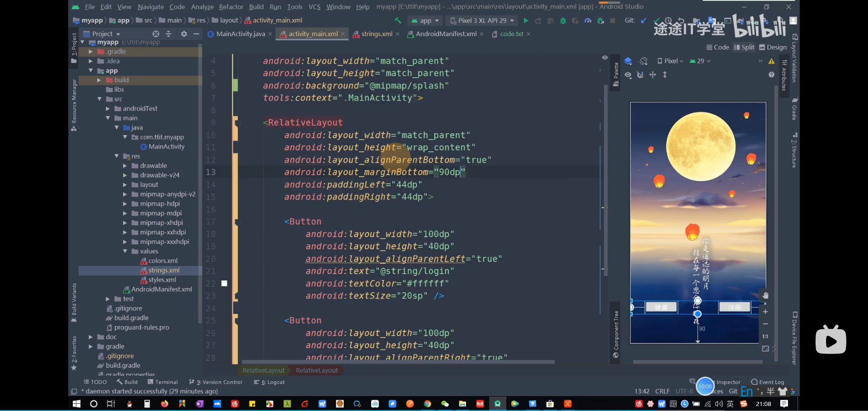Open the Logcat tool window

pos(269,382)
